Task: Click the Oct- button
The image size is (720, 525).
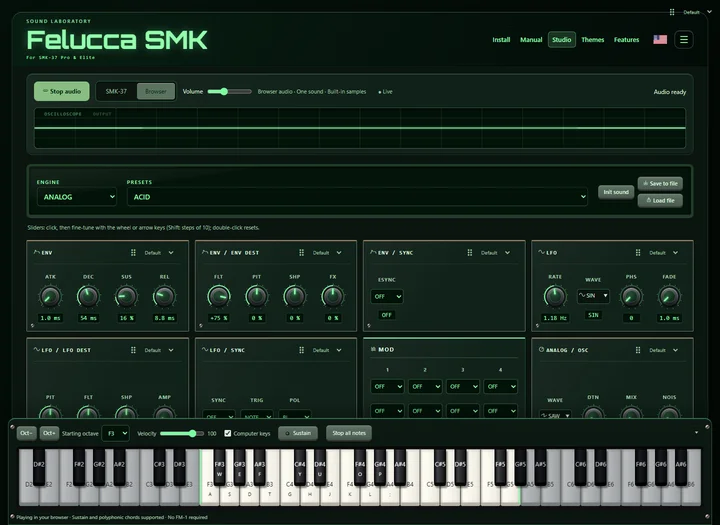Action: point(27,433)
